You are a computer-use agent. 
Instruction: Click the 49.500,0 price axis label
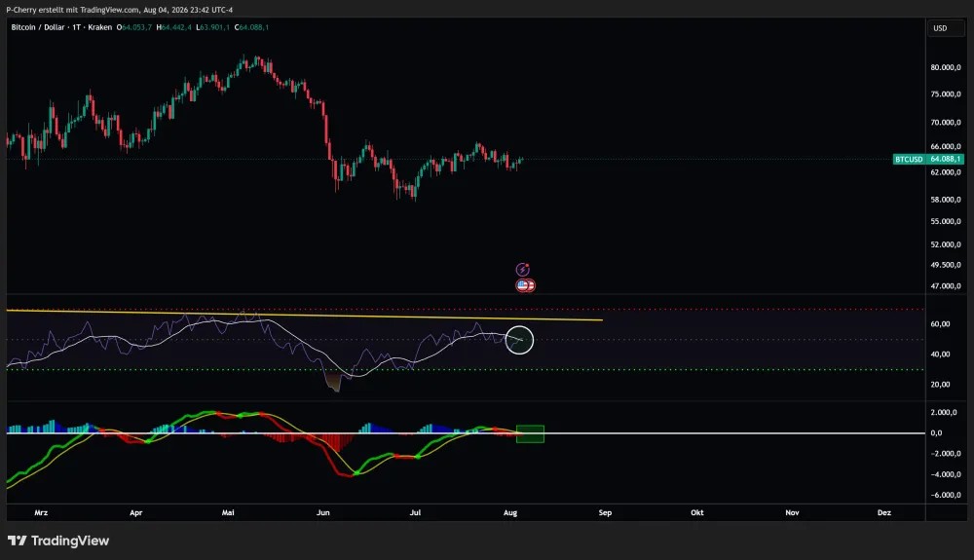tap(946, 265)
